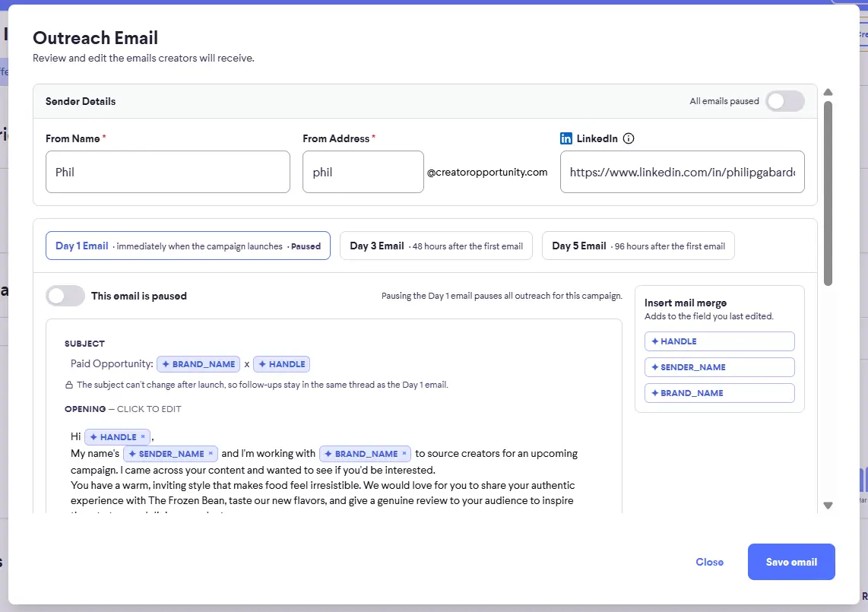Insert the SENDER_NAME mail merge field
The width and height of the screenshot is (868, 612).
720,367
